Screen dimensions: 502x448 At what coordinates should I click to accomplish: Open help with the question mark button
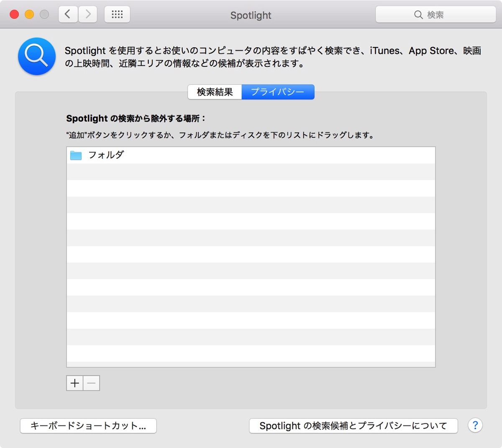[475, 425]
